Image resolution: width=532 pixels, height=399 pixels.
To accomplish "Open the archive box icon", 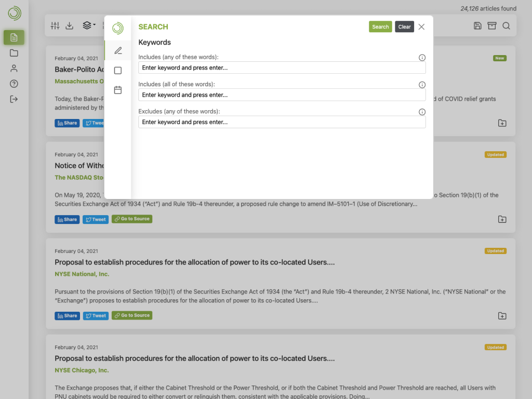I will point(491,26).
